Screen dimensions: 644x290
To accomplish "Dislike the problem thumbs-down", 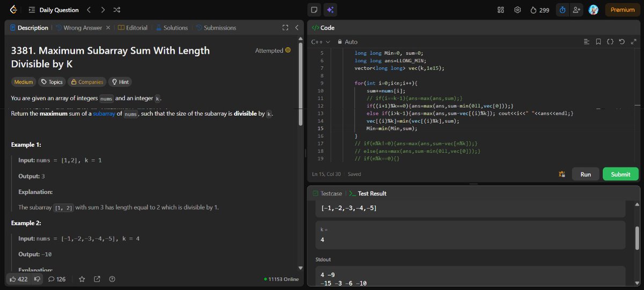I will click(37, 279).
